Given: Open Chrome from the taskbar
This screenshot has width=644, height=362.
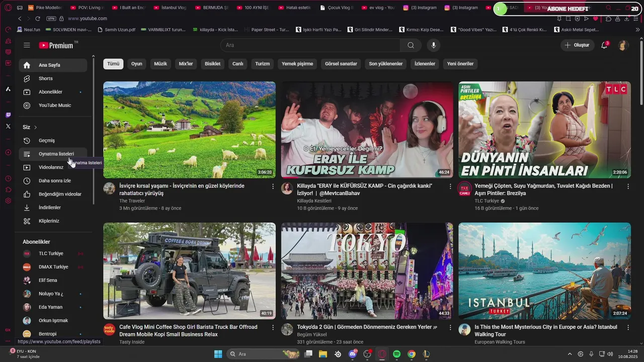Looking at the screenshot, I should click(411, 354).
